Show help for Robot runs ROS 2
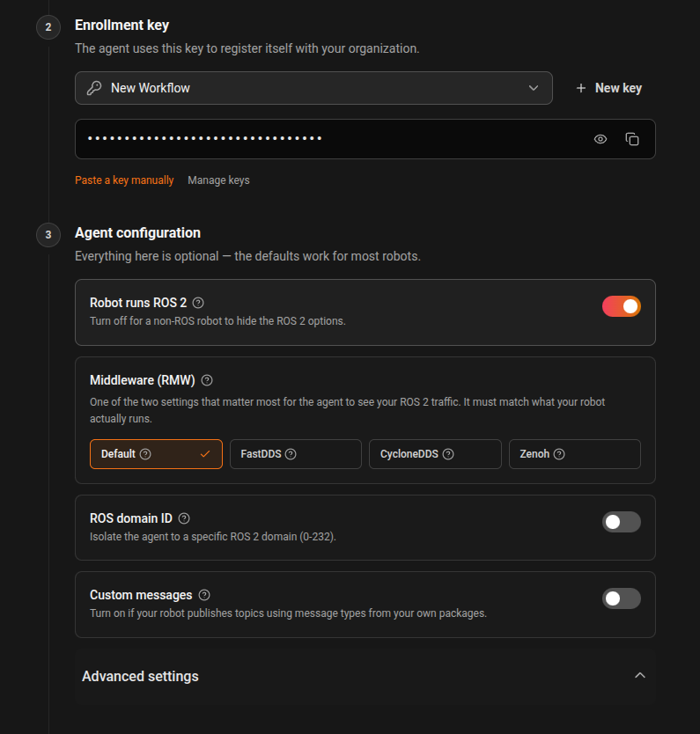The height and width of the screenshot is (734, 700). tap(198, 303)
